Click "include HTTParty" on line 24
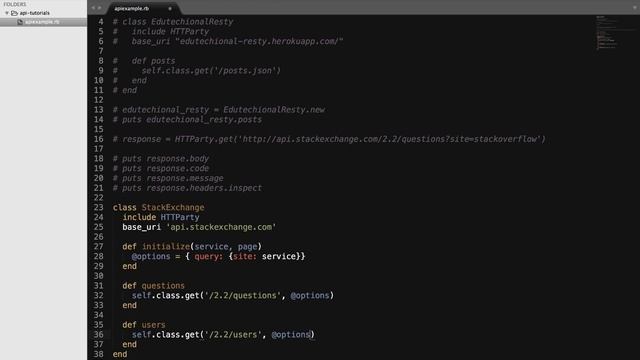The height and width of the screenshot is (360, 640). coord(161,217)
